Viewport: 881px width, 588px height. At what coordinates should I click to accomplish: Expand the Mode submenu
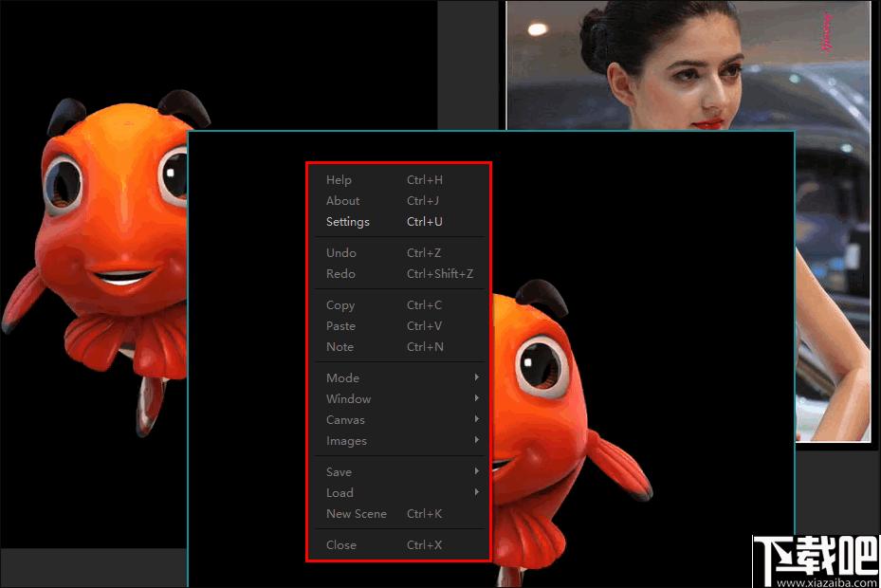(399, 377)
